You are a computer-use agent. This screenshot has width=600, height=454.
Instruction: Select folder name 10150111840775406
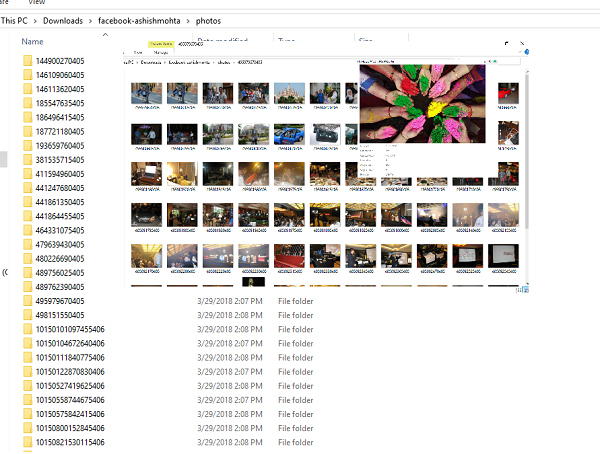tap(70, 358)
